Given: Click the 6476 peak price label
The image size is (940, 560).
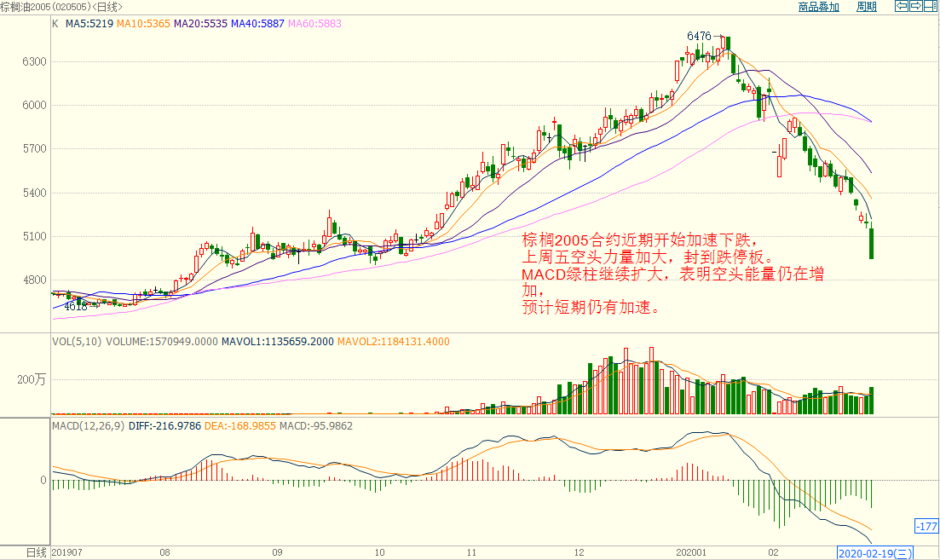Looking at the screenshot, I should click(698, 36).
